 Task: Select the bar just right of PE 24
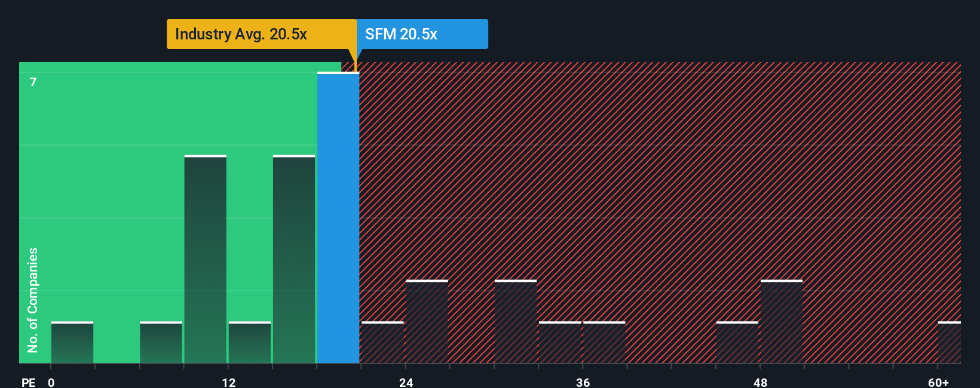click(x=427, y=322)
